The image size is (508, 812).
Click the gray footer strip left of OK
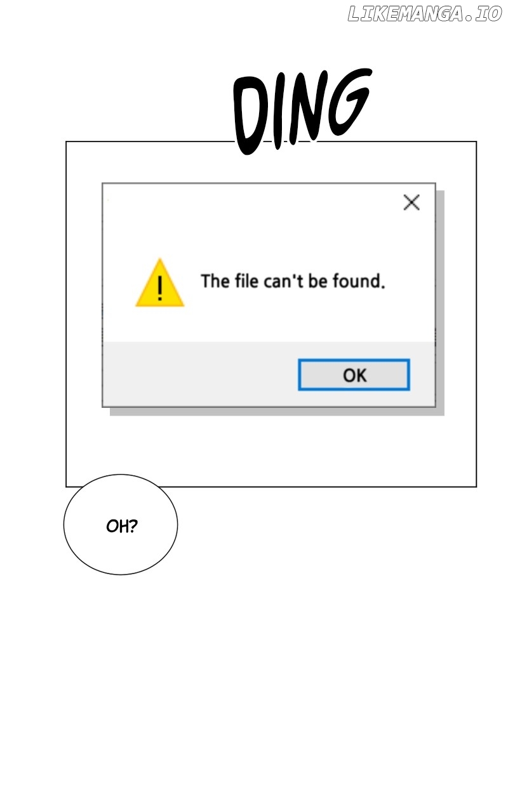pyautogui.click(x=200, y=374)
